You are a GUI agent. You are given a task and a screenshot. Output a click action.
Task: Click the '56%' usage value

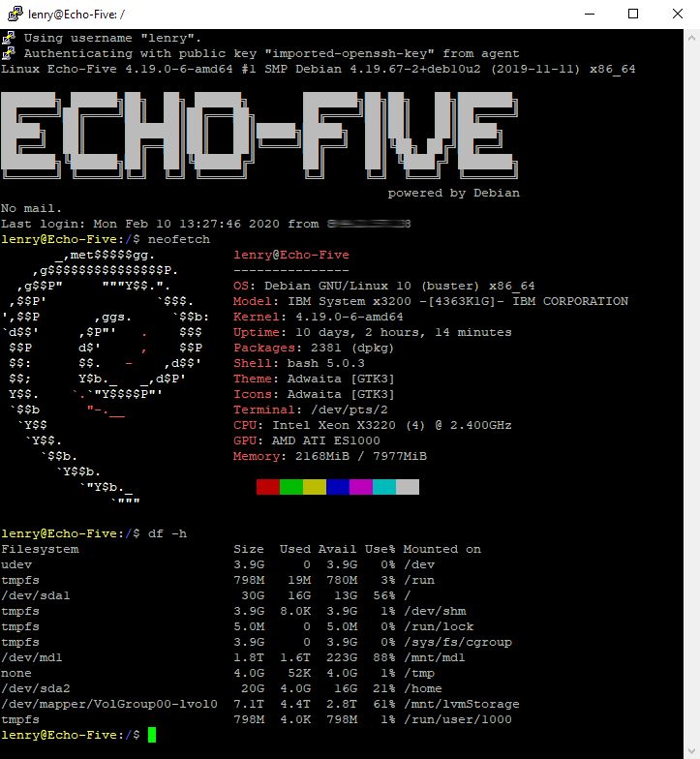tap(384, 595)
